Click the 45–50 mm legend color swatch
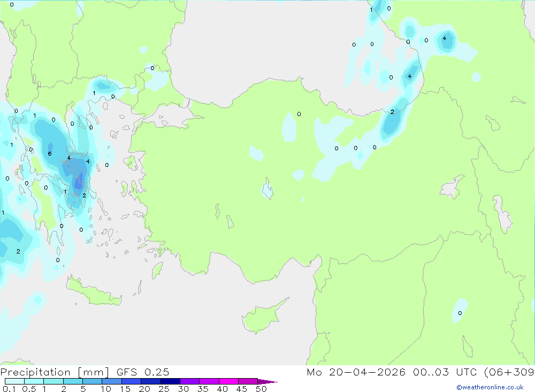 coord(248,381)
